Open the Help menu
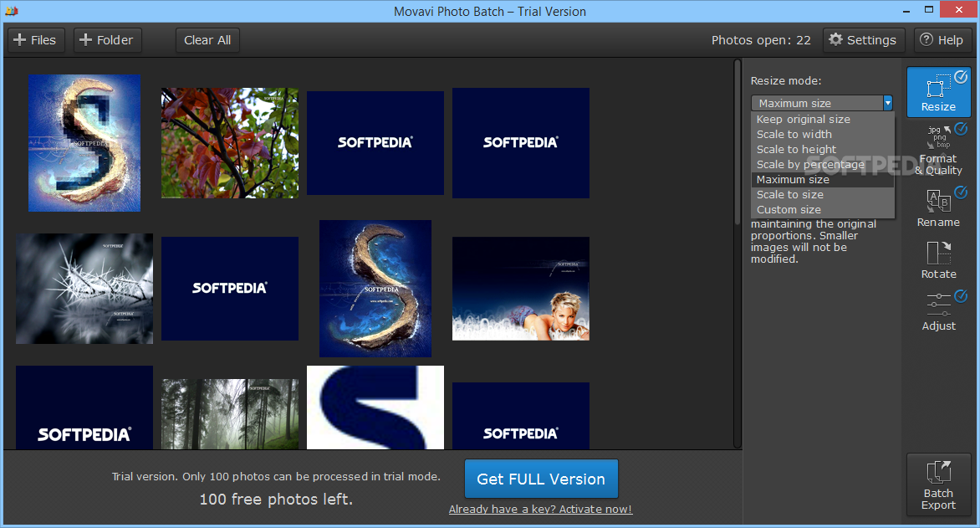This screenshot has width=980, height=528. pyautogui.click(x=942, y=40)
